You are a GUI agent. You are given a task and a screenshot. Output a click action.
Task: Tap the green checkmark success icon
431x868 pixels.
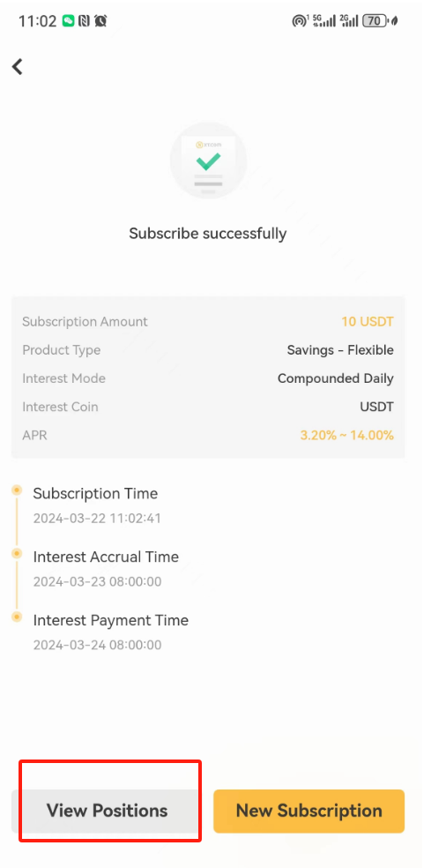(x=209, y=161)
